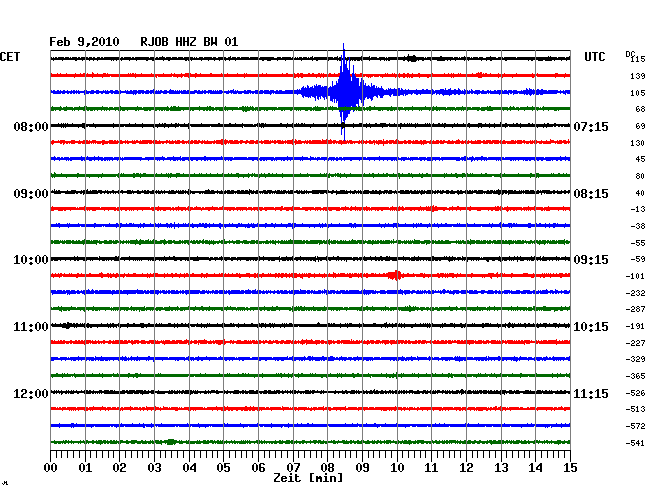Click the 12:00 CET time label
This screenshot has height=494, width=650.
coord(31,393)
